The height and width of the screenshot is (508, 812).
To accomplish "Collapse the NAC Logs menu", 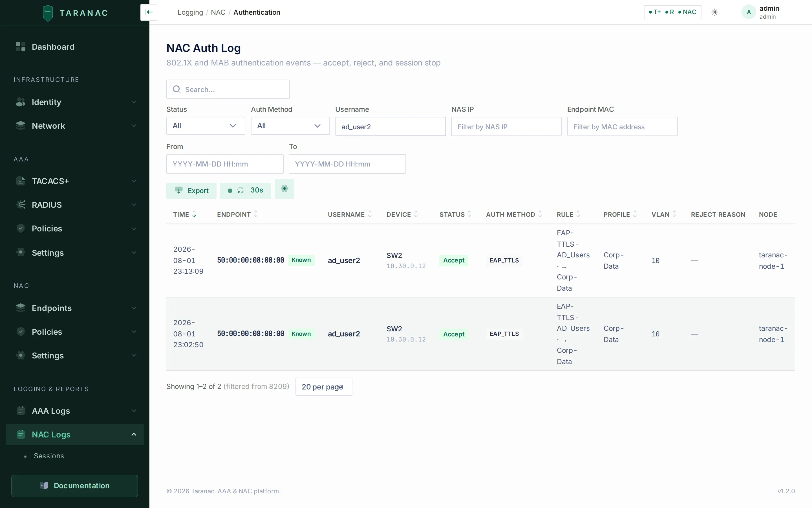I will tap(134, 434).
